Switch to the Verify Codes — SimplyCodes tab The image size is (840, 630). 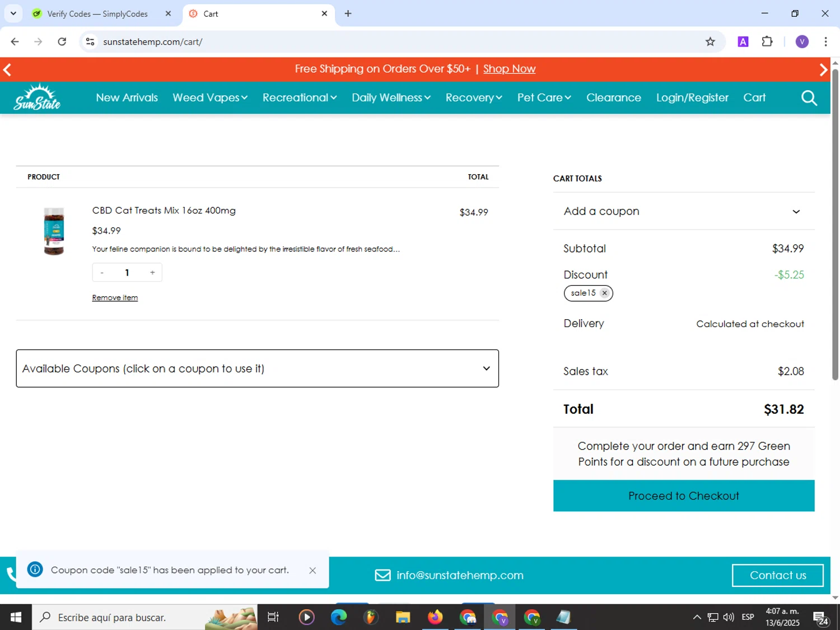tap(97, 13)
